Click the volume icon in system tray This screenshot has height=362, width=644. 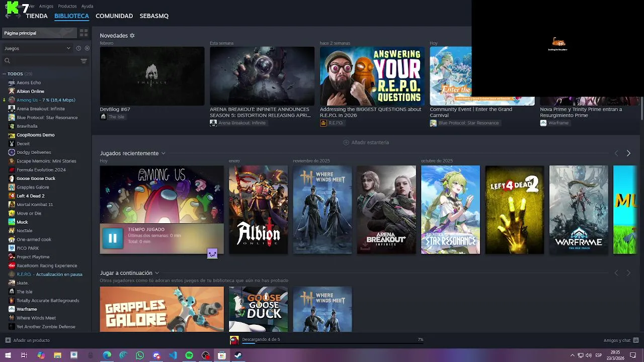pos(588,355)
